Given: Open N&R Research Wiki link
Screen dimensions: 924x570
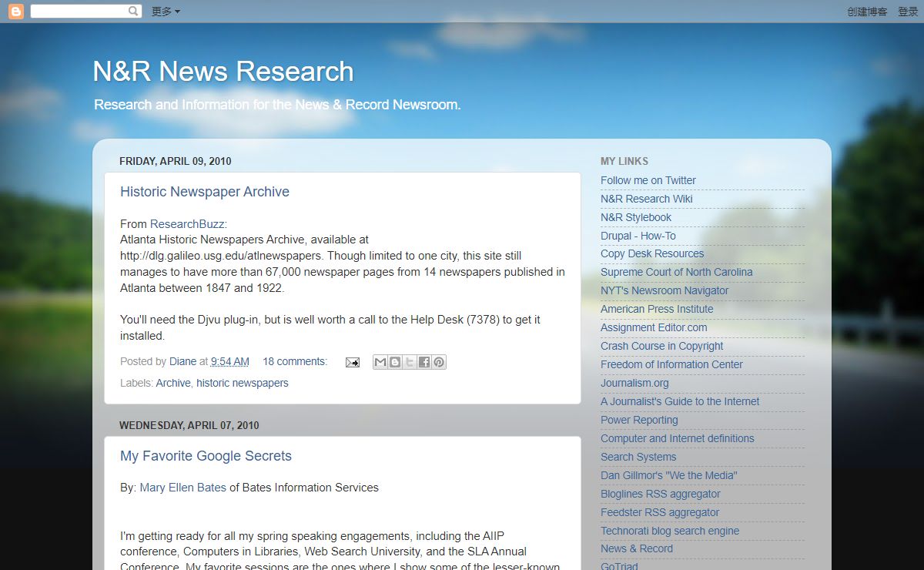Looking at the screenshot, I should pyautogui.click(x=647, y=199).
